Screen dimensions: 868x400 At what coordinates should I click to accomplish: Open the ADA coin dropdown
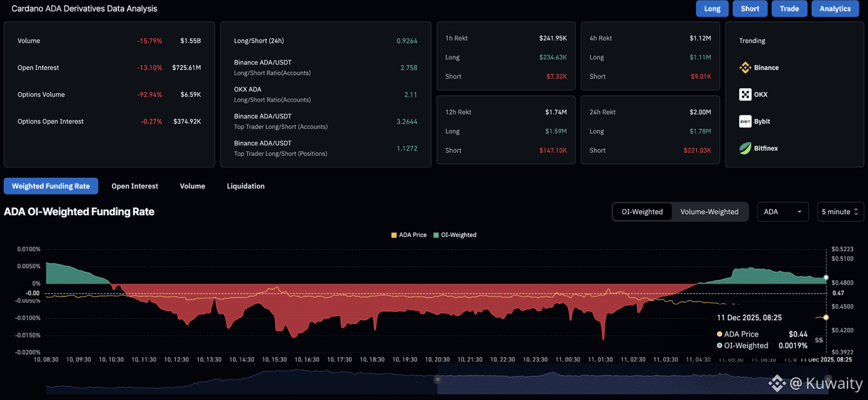tap(782, 212)
